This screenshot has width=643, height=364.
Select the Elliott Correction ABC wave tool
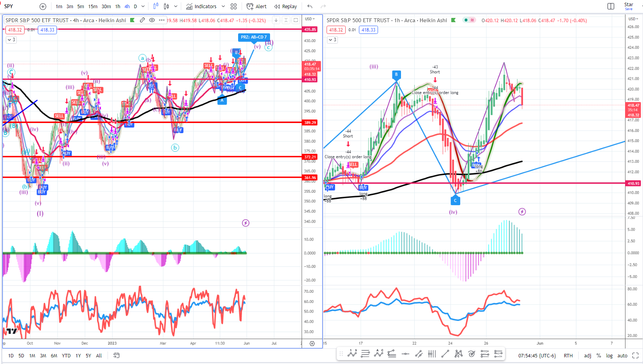tap(379, 353)
